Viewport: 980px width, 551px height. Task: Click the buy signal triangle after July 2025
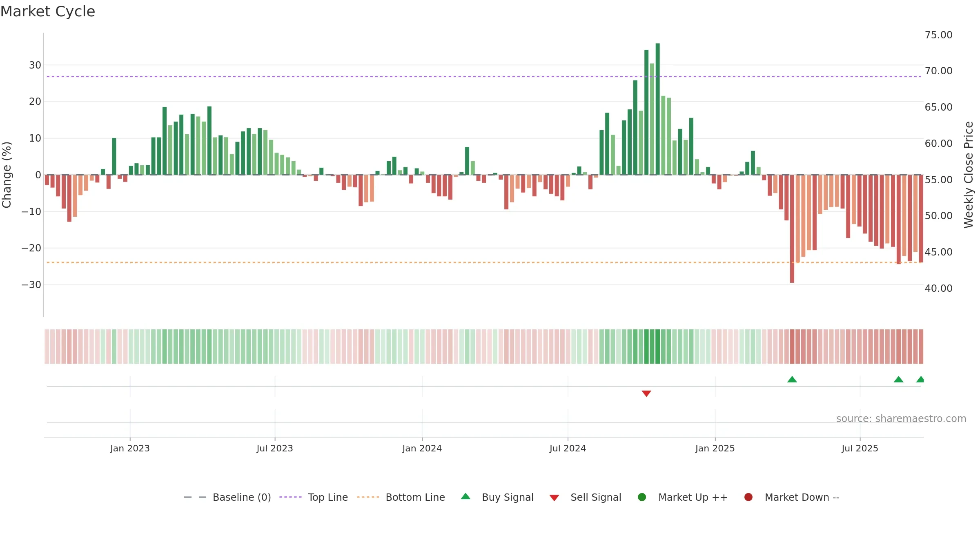pyautogui.click(x=898, y=379)
